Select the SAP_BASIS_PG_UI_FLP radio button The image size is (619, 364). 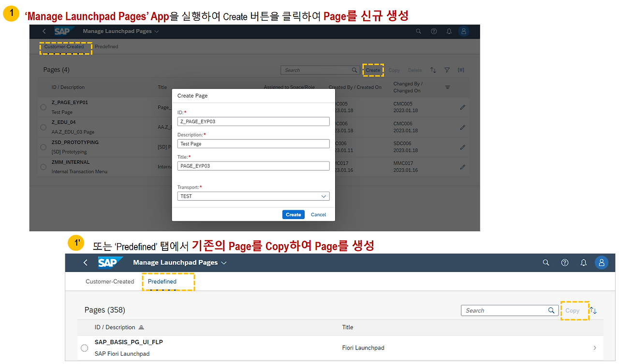pyautogui.click(x=85, y=348)
